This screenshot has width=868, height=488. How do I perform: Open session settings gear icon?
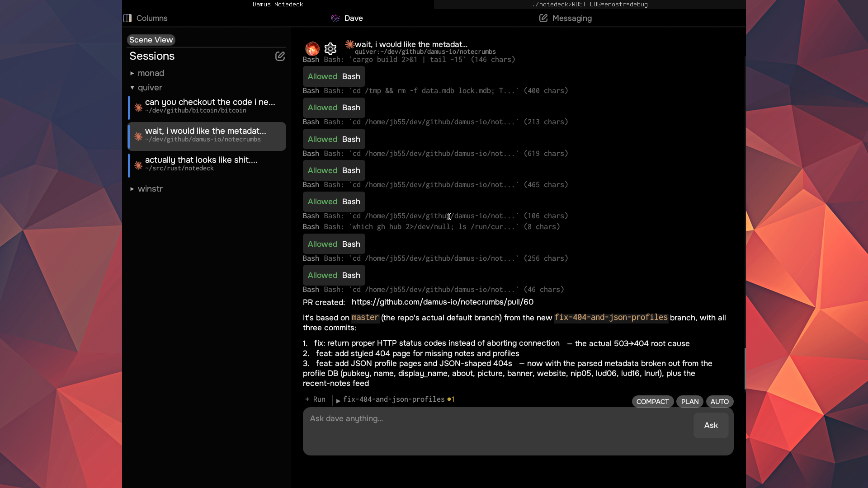(x=330, y=49)
